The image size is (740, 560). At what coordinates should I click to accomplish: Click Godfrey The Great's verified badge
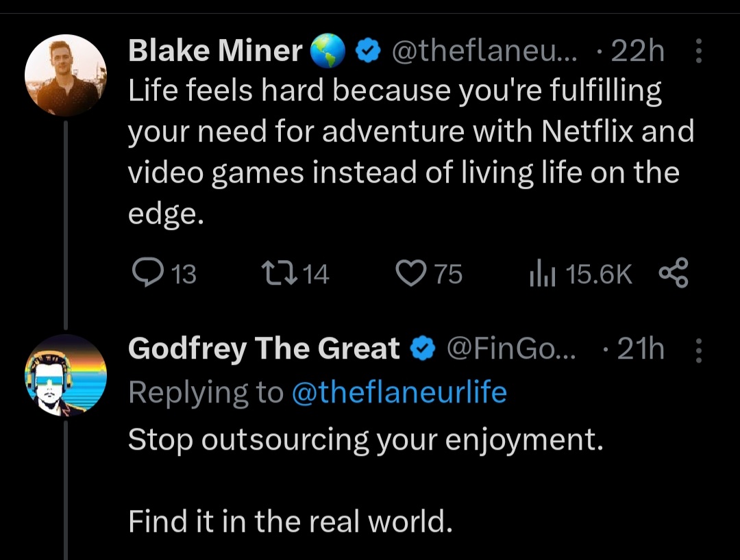(x=422, y=349)
